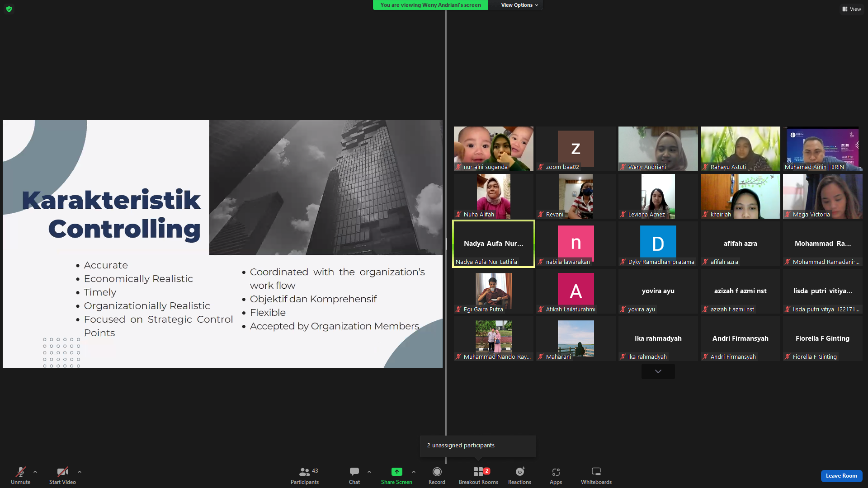
Task: Click the green encryption shield icon
Action: (x=9, y=9)
